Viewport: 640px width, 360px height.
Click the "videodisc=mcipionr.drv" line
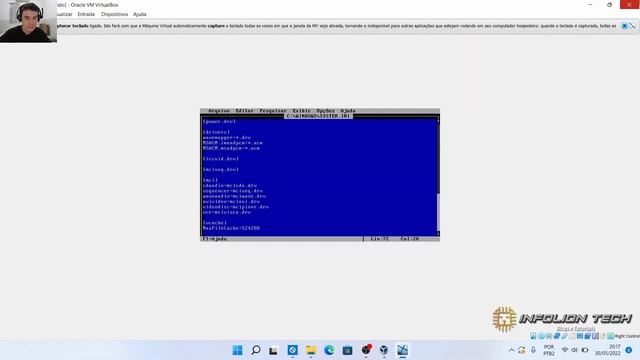tap(236, 207)
